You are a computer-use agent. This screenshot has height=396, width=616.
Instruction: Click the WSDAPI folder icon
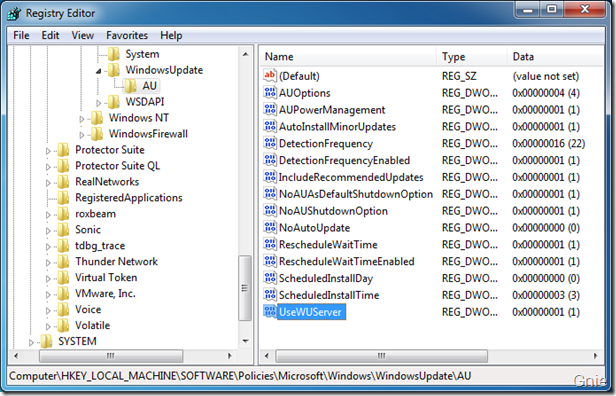pyautogui.click(x=114, y=102)
